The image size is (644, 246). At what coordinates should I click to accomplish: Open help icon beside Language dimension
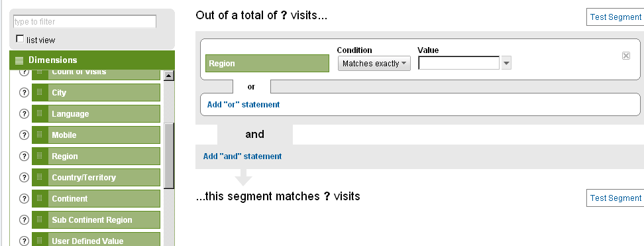[x=25, y=113]
